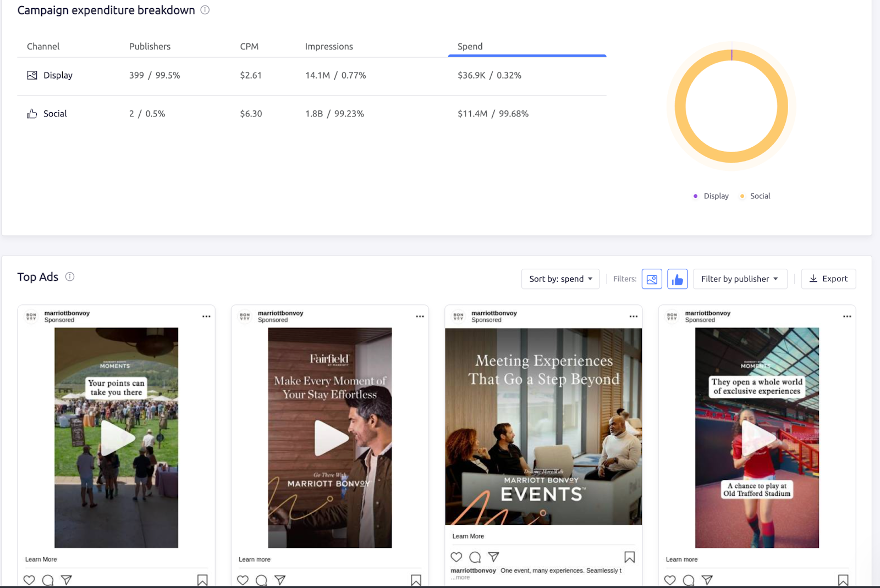Select the Social thumbs-up icon in the table
Image resolution: width=880 pixels, height=588 pixels.
point(31,113)
